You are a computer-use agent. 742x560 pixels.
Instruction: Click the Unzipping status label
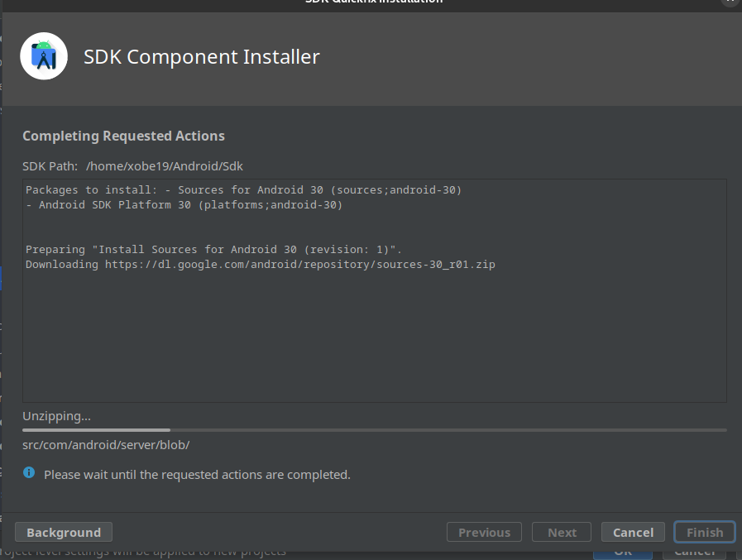[x=56, y=415]
